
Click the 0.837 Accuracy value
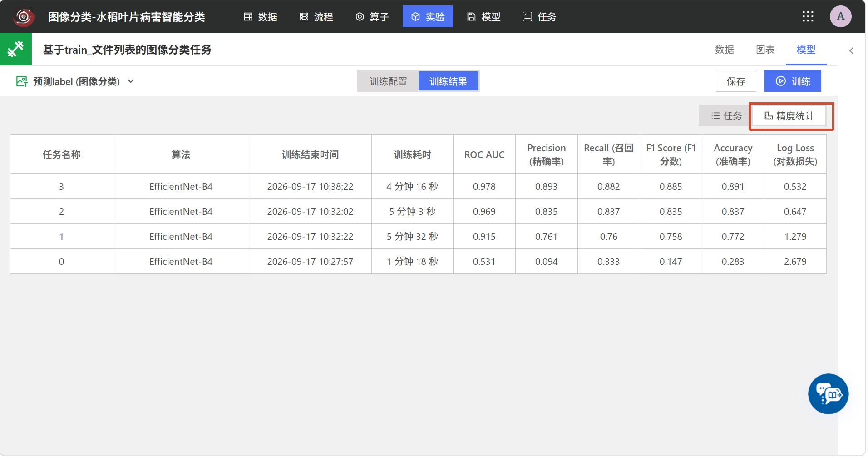click(x=733, y=211)
